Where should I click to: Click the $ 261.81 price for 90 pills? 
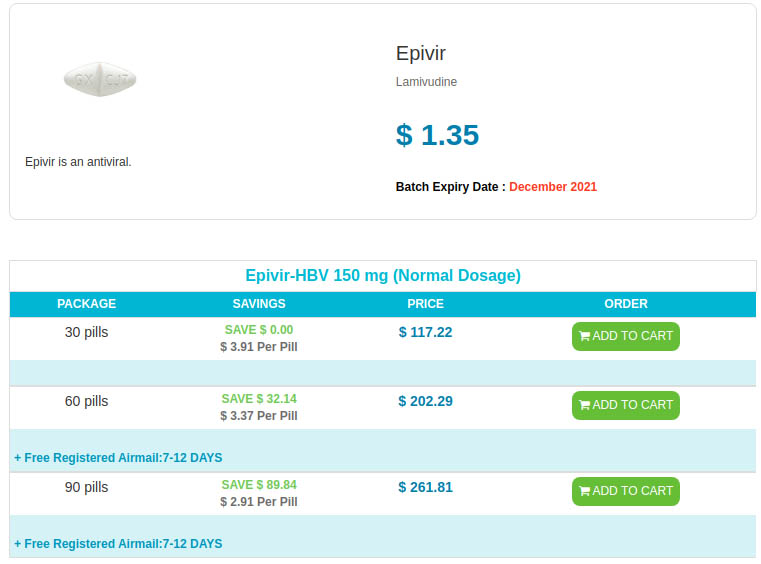click(425, 487)
